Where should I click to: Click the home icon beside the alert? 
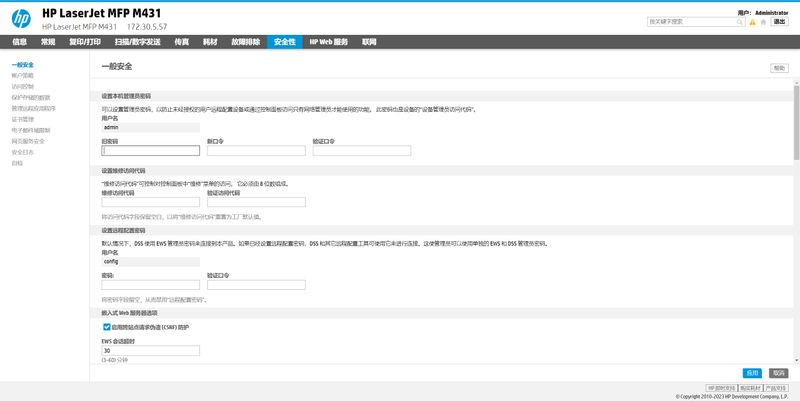click(762, 20)
